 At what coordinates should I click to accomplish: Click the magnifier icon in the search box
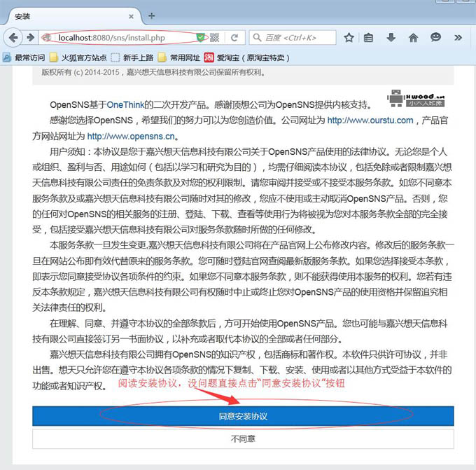[x=257, y=38]
